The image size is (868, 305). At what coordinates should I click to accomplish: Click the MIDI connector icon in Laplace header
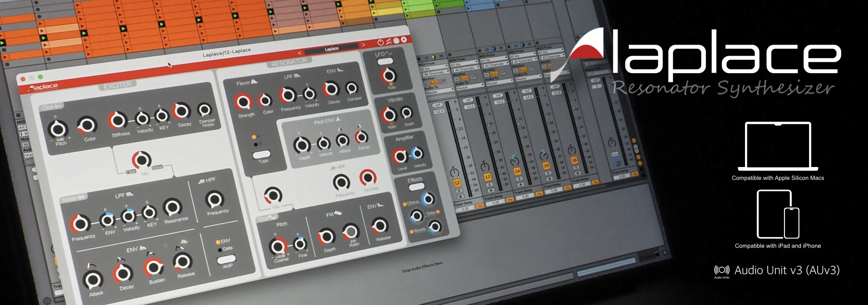(x=396, y=40)
